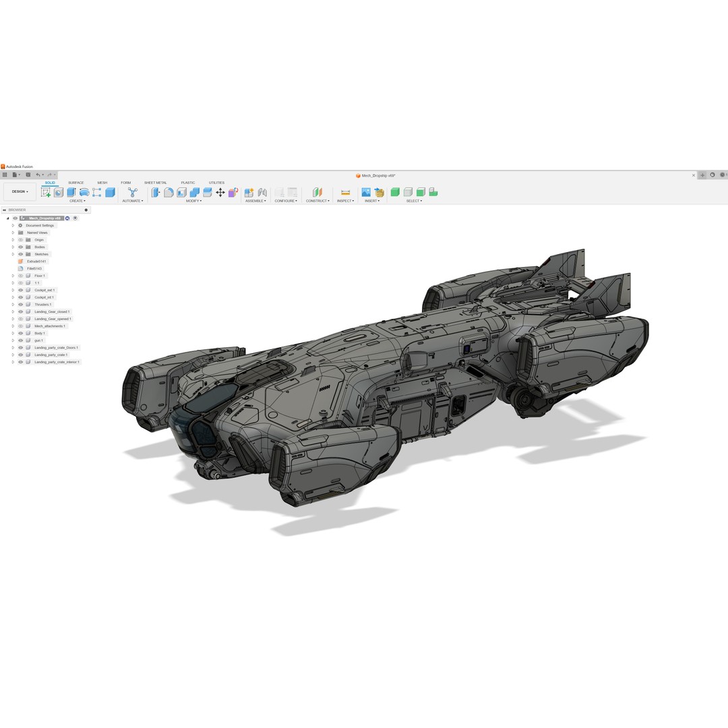The width and height of the screenshot is (728, 728).
Task: Click the Job Status clock icon
Action: tap(722, 175)
